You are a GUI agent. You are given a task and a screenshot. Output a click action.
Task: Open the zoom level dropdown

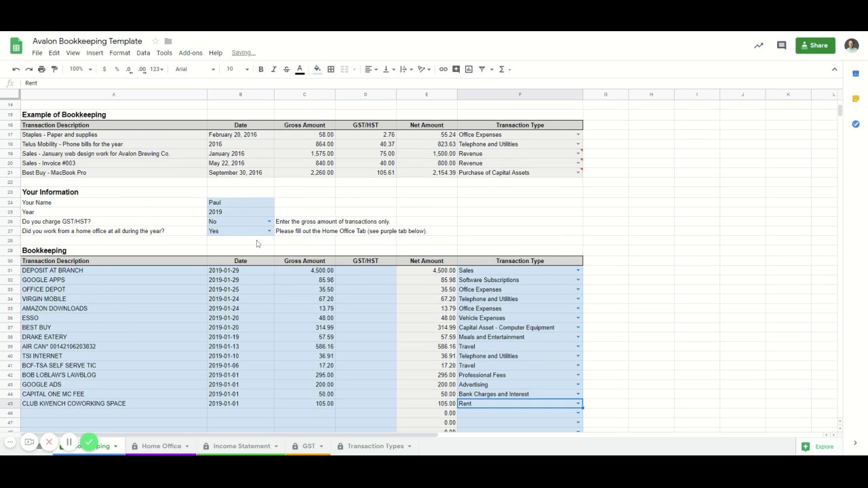click(81, 69)
